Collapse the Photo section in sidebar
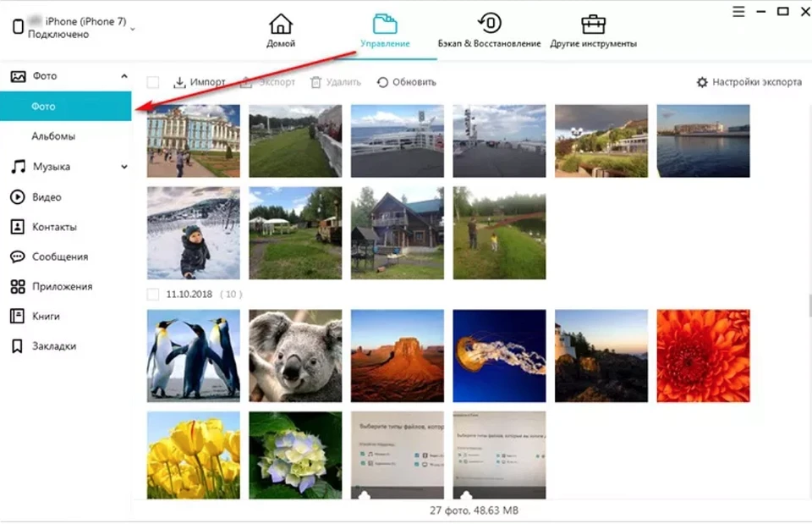812x524 pixels. pyautogui.click(x=124, y=76)
